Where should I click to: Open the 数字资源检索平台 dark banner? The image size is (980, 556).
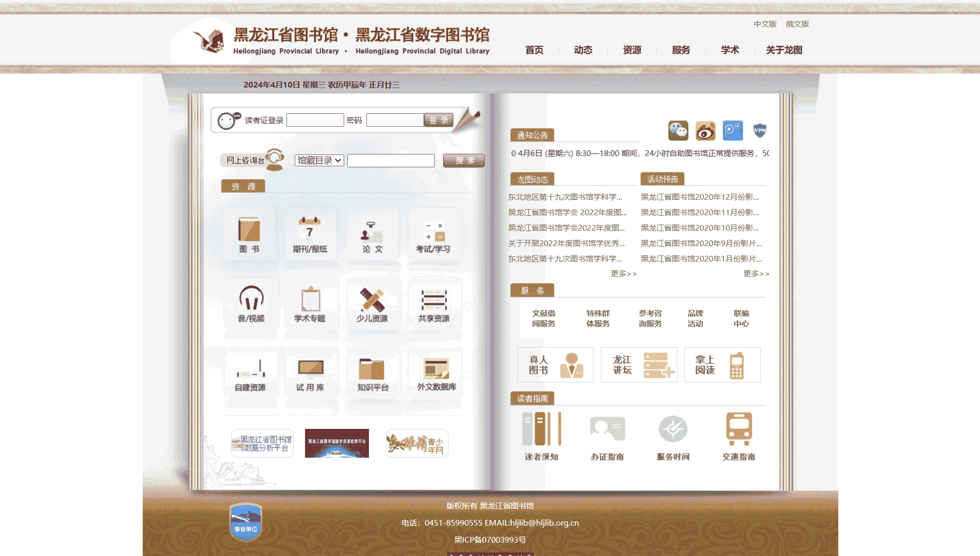coord(337,443)
